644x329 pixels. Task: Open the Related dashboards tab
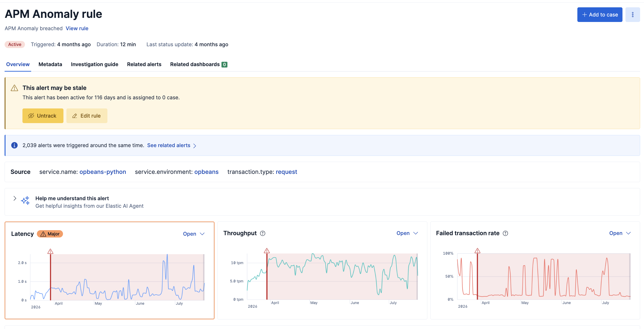pos(199,64)
